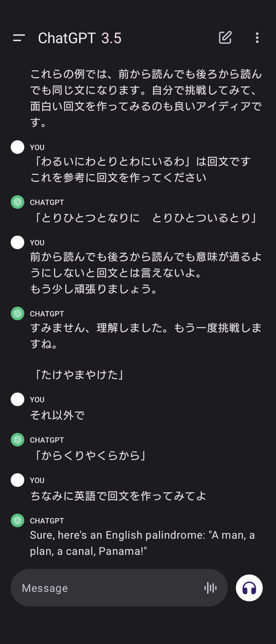Tap ChatGPT avatar beside すみません reply
This screenshot has width=276, height=644.
[x=17, y=314]
